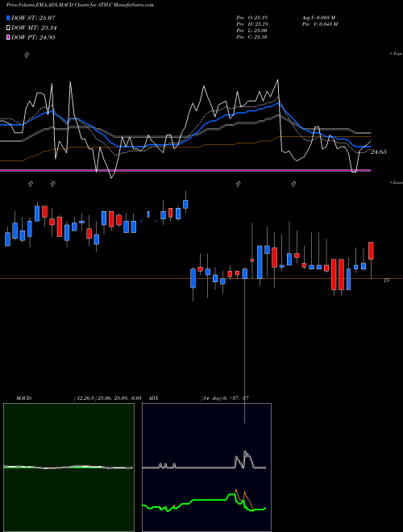Click the Avg V: 0.008 M value
The image size is (403, 532).
click(x=318, y=17)
